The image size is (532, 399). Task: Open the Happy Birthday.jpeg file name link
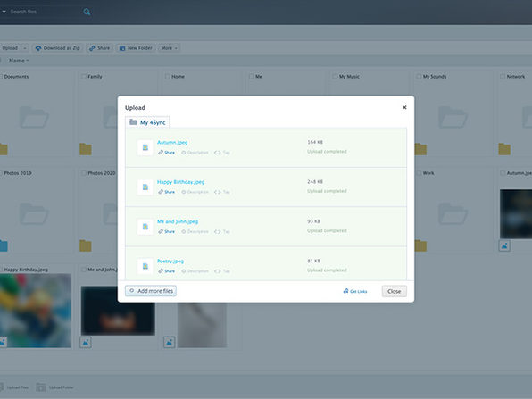[181, 182]
